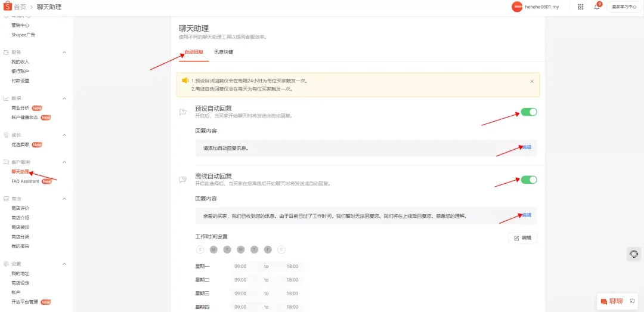This screenshot has width=644, height=312.
Task: Close the yellow notice banner
Action: point(532,81)
